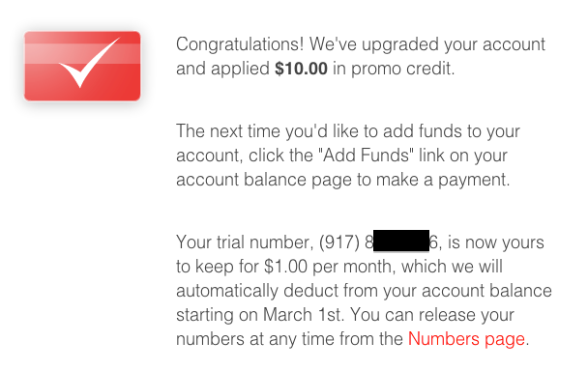Click the words "release your" in last paragraph
588x370 pixels.
click(466, 315)
